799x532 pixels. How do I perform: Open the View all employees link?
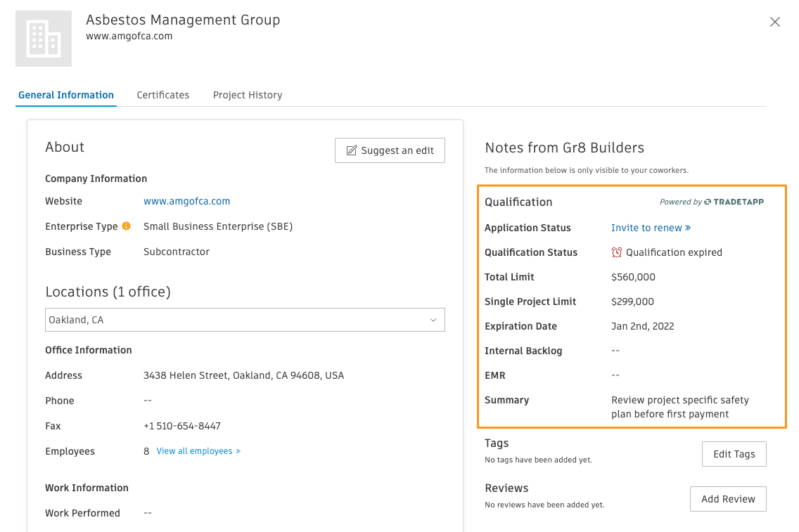(198, 451)
